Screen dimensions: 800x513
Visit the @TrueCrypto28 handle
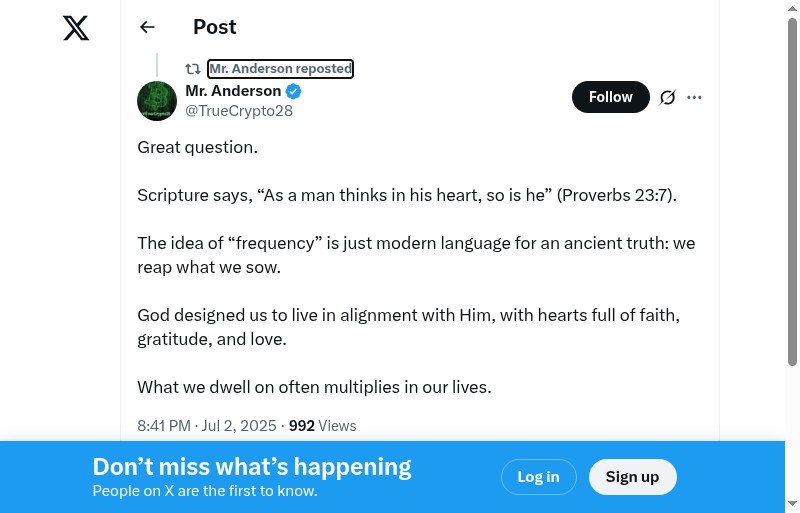tap(239, 111)
